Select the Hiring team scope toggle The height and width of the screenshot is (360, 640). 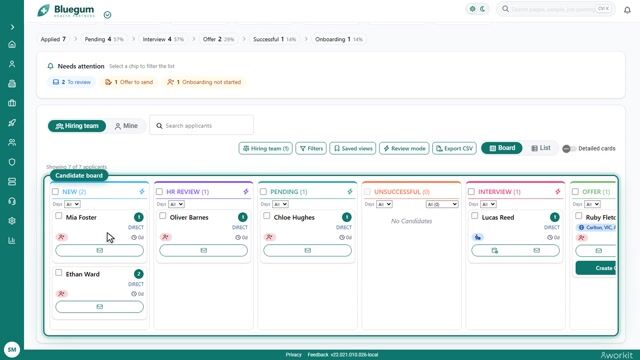coord(77,126)
